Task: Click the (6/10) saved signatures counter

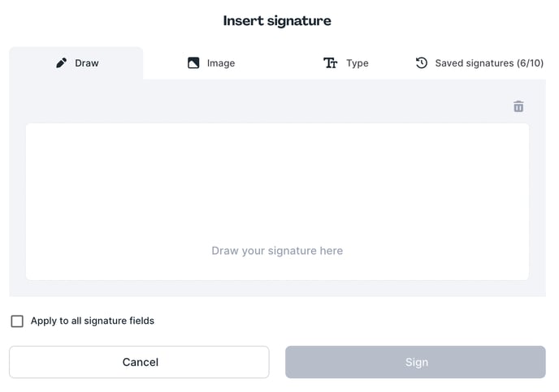Action: (530, 63)
